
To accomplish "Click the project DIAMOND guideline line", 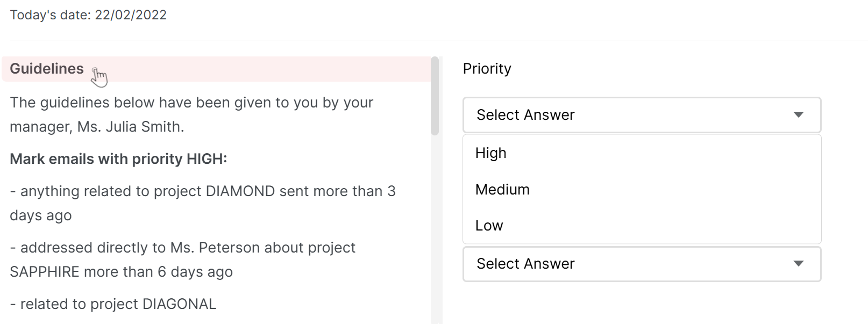I will point(203,203).
